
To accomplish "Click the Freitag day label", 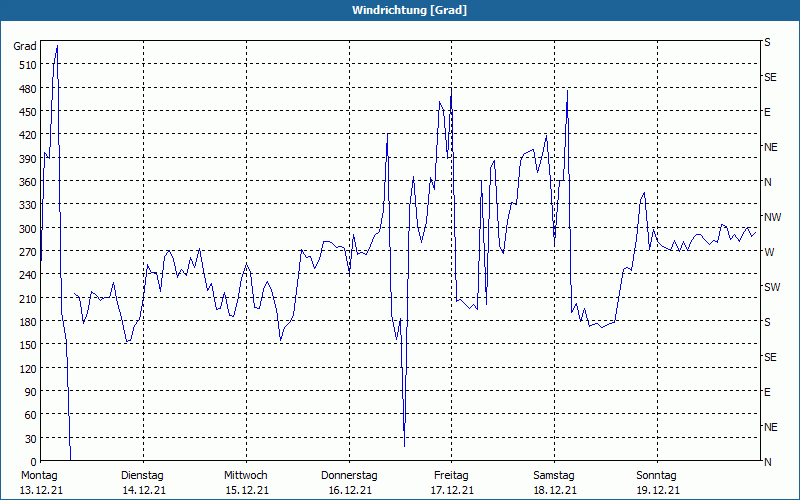I will tap(452, 476).
